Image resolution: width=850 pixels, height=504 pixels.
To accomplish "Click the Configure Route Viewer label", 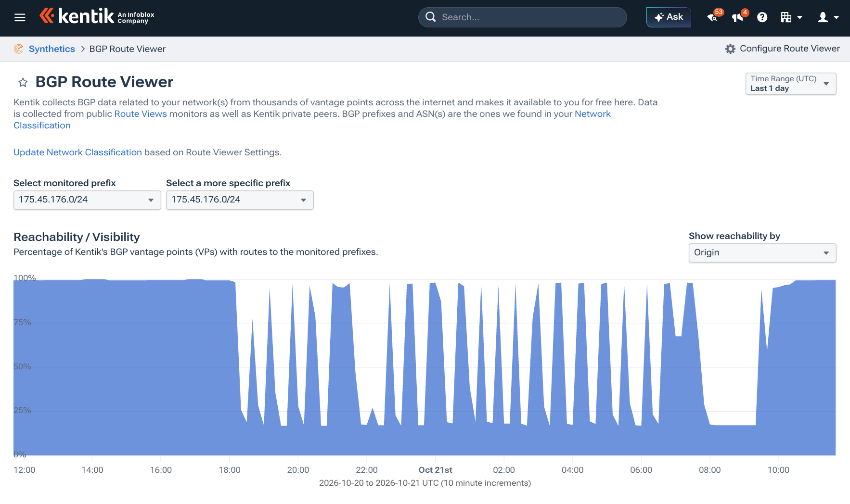I will pos(790,49).
